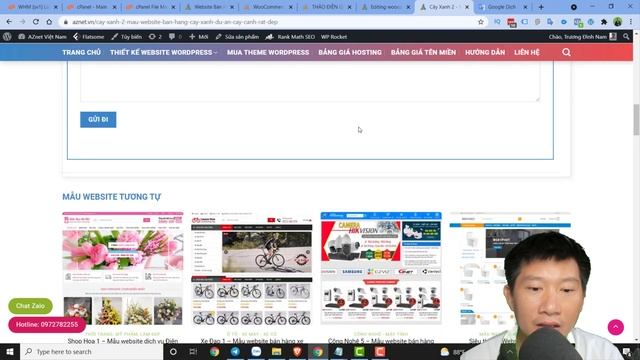
Task: Switch to WooCommerce browser tab
Action: [268, 7]
